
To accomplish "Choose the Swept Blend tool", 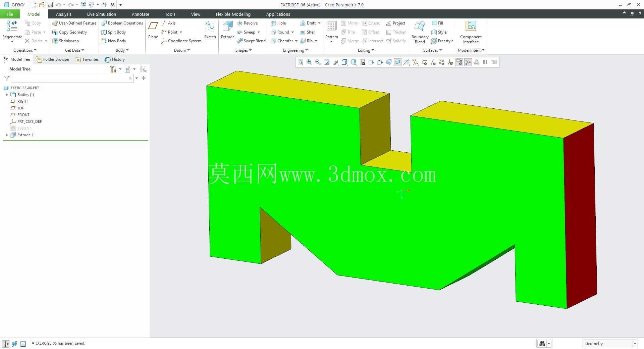I will point(251,41).
